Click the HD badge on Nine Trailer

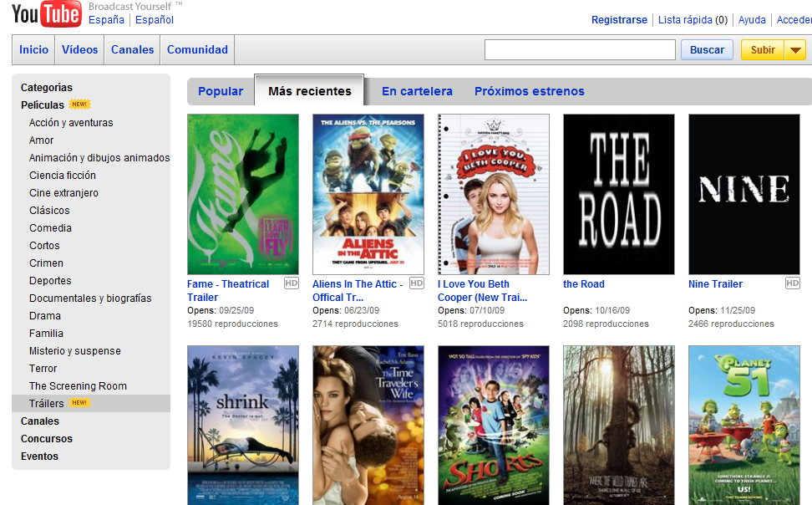click(x=792, y=283)
